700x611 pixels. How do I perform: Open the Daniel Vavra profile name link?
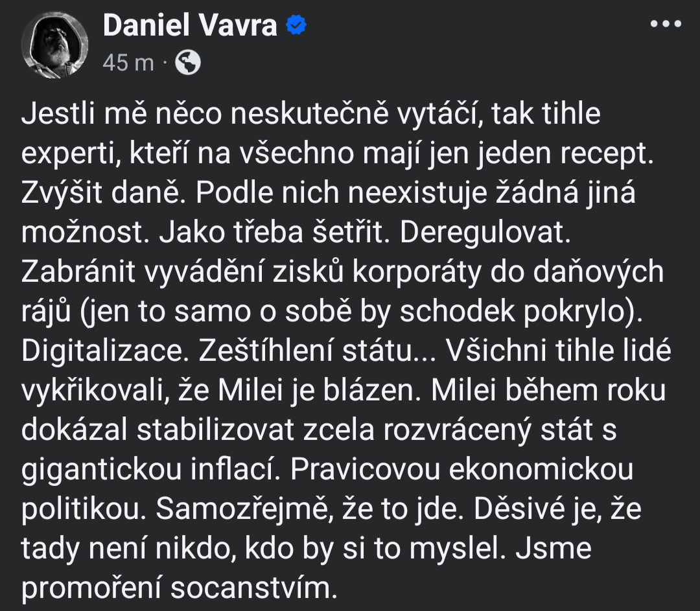tap(190, 25)
